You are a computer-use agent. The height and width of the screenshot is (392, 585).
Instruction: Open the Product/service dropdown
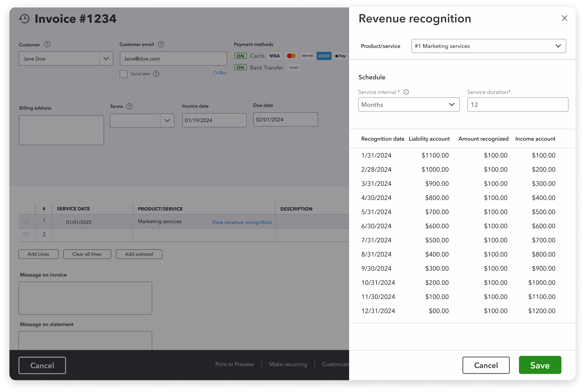488,46
